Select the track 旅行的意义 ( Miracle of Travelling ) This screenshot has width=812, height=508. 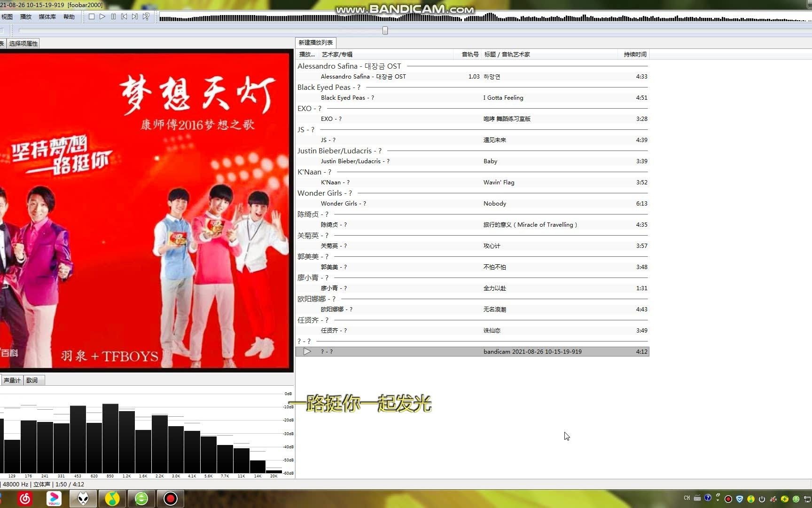tap(472, 224)
